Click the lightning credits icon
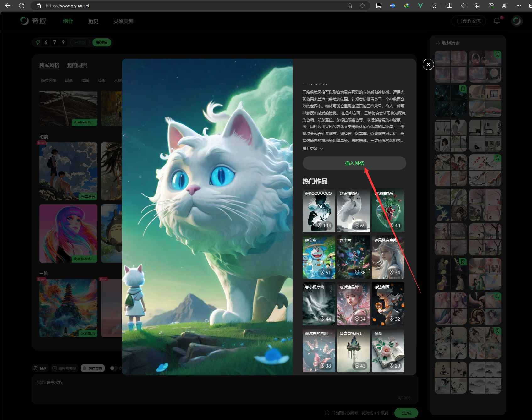 point(38,42)
